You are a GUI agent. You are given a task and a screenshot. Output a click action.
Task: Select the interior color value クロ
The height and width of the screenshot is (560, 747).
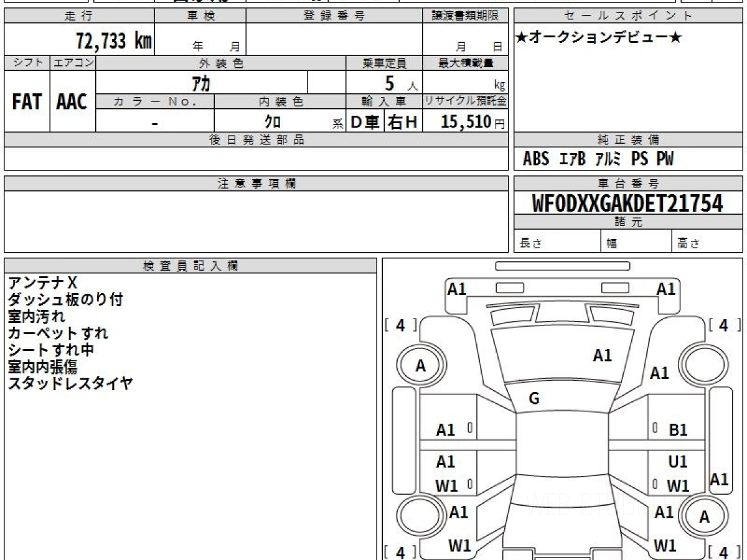click(273, 122)
